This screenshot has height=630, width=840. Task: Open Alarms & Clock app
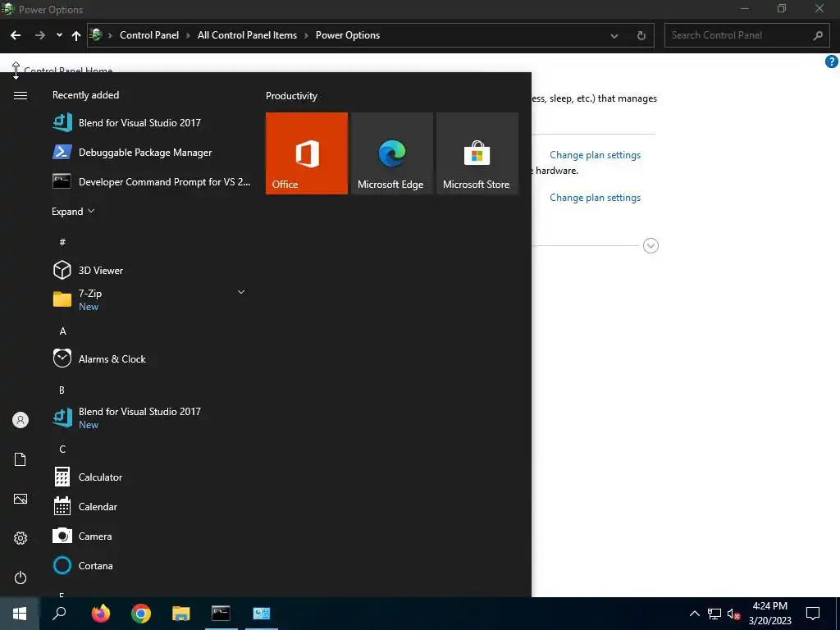pyautogui.click(x=152, y=359)
